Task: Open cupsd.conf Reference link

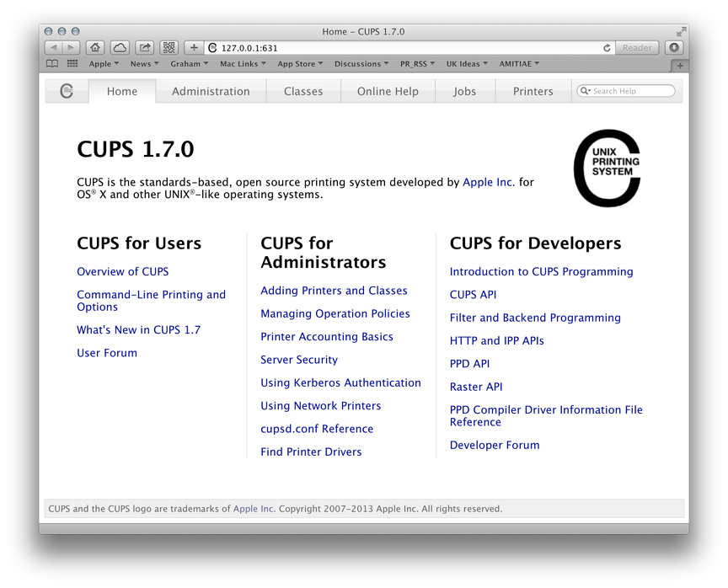Action: [x=317, y=429]
